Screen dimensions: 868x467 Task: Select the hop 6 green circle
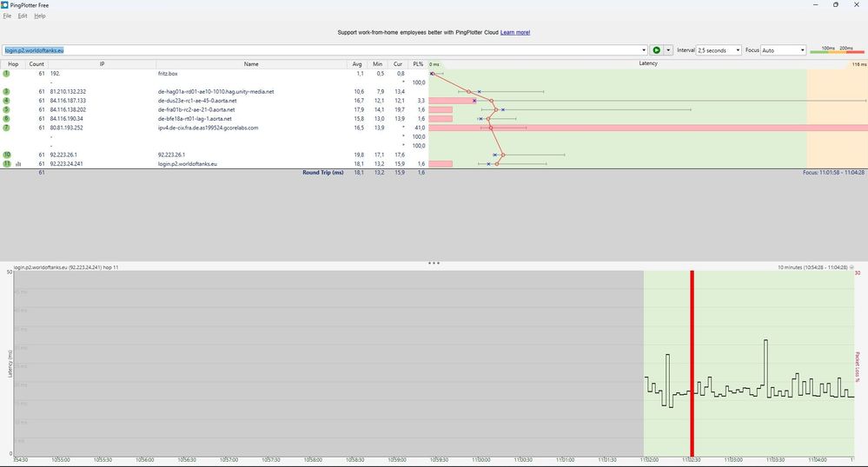tap(6, 118)
